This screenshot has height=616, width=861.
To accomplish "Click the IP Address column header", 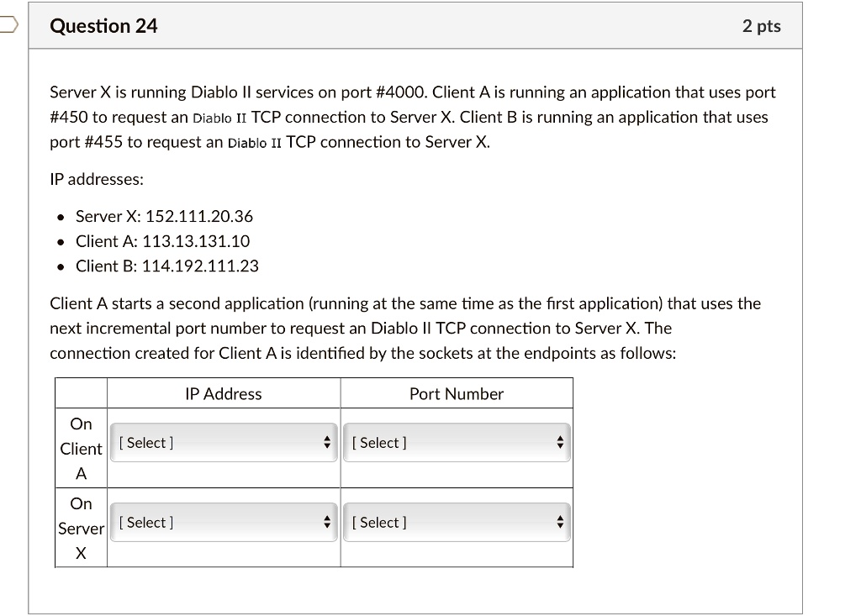I will point(222,393).
